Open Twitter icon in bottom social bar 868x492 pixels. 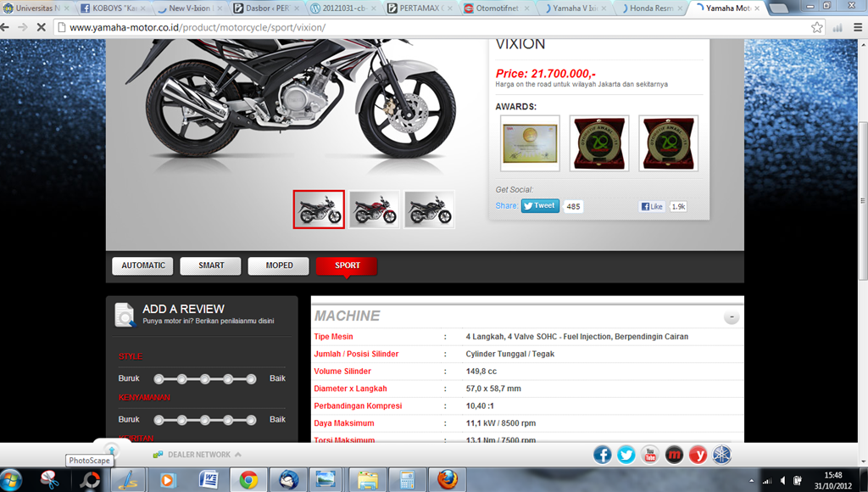[x=626, y=455]
